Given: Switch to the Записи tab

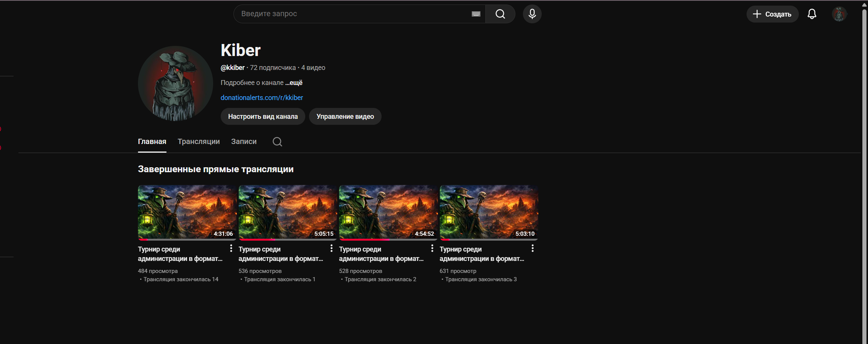Looking at the screenshot, I should click(244, 142).
